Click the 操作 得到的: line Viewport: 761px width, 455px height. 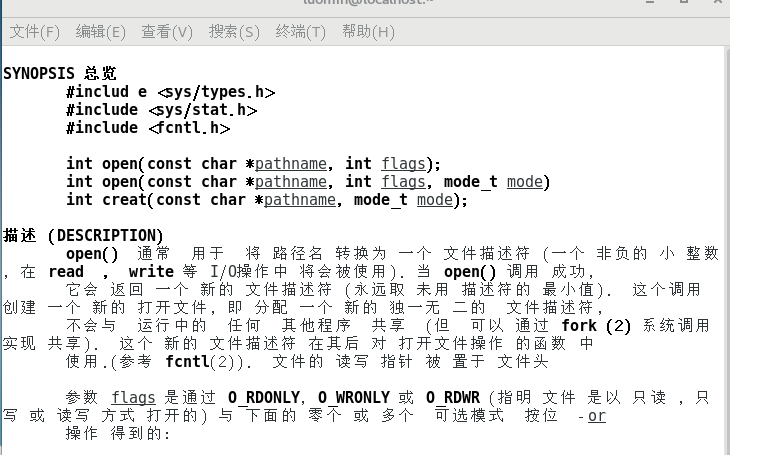(118, 433)
